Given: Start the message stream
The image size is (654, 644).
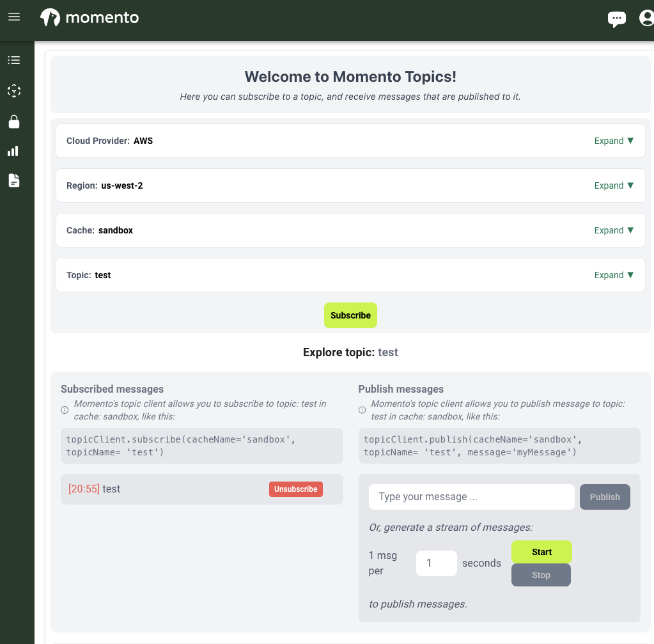Looking at the screenshot, I should [541, 552].
